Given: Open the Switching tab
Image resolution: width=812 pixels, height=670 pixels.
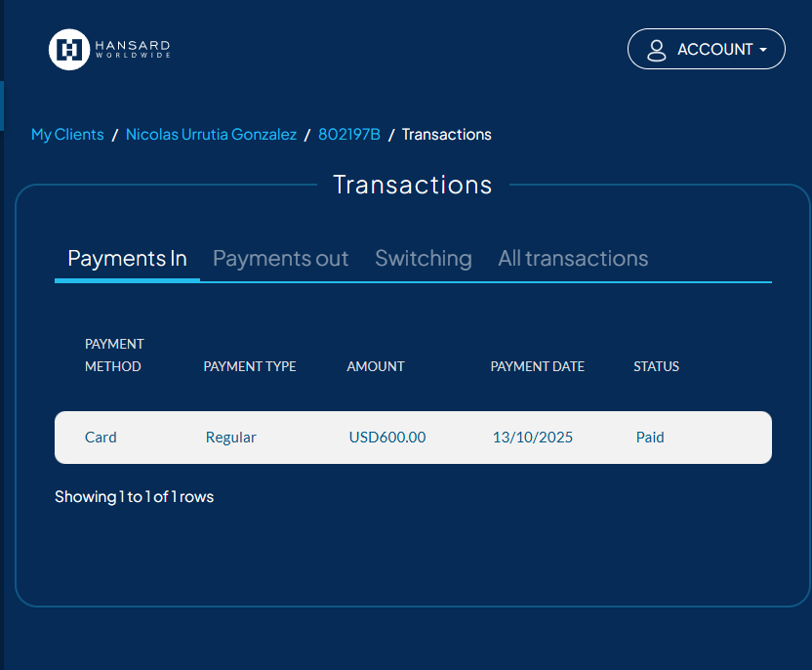Looking at the screenshot, I should point(423,259).
